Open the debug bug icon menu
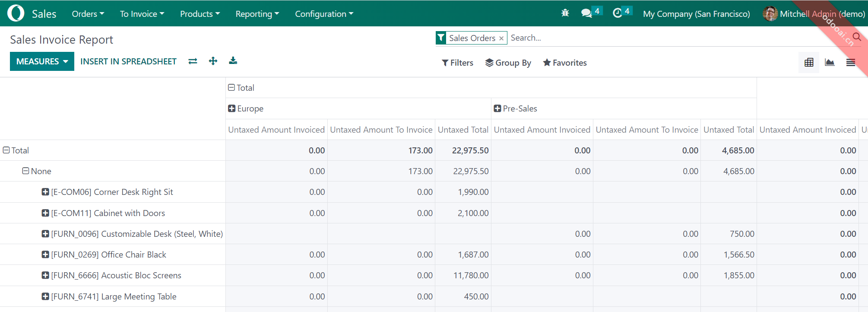This screenshot has width=868, height=312. tap(565, 13)
